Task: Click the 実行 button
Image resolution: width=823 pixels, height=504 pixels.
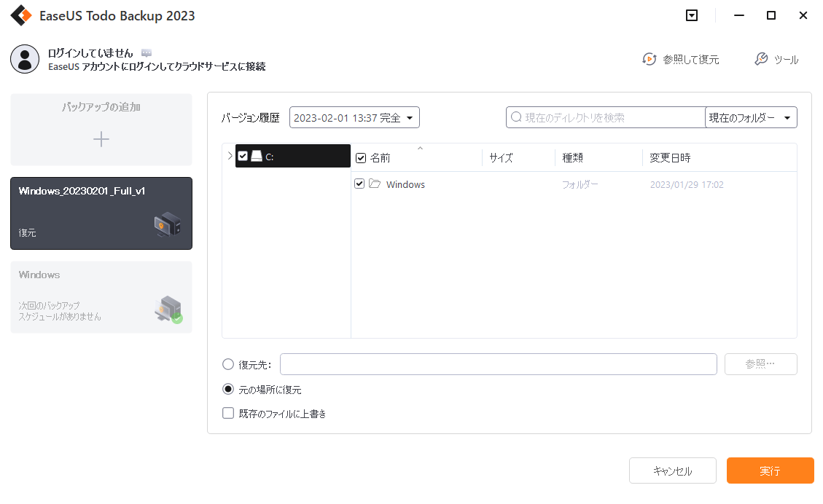Action: tap(770, 470)
